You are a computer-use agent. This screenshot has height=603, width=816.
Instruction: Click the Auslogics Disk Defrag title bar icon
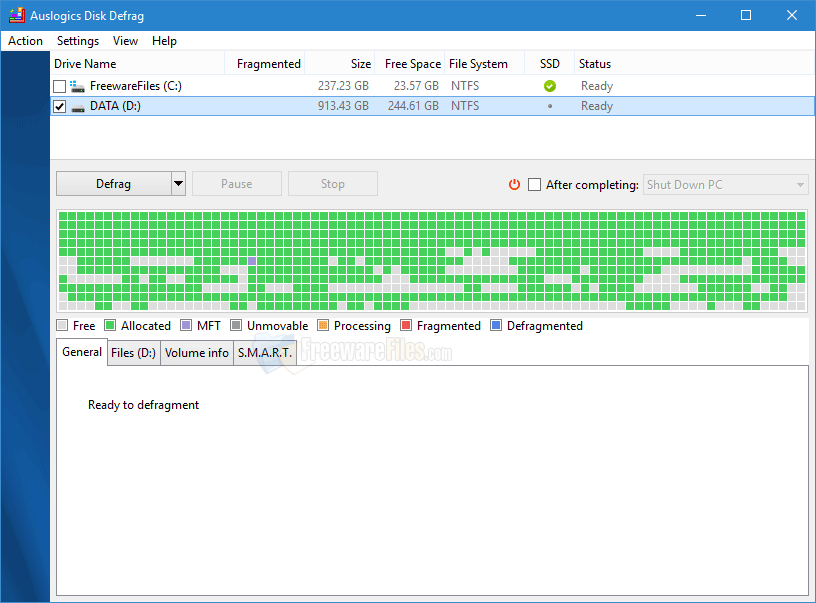point(15,15)
